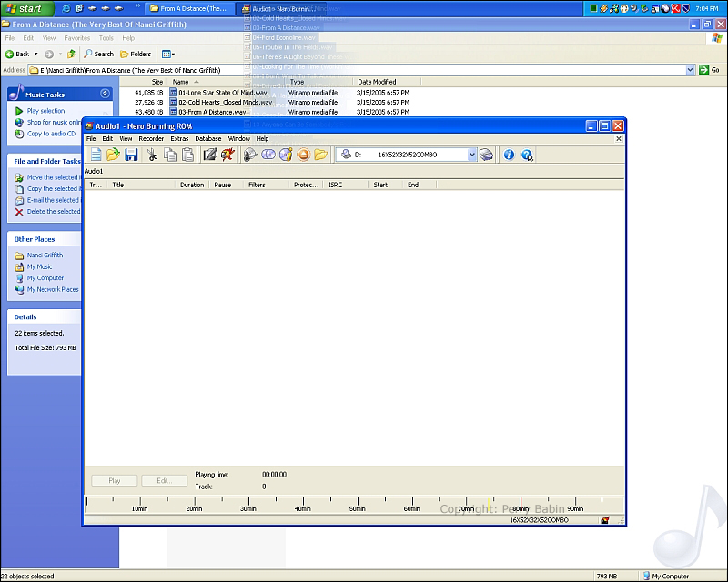Click the ISRC column header in Nero
The width and height of the screenshot is (728, 582).
[x=346, y=185]
